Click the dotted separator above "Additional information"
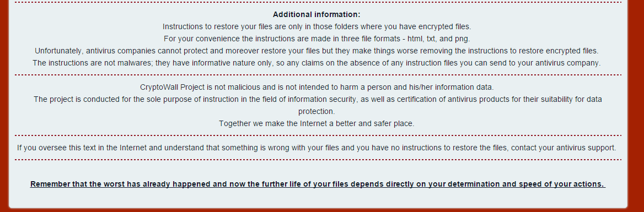Viewport: 644px width, 212px height. 318,2
